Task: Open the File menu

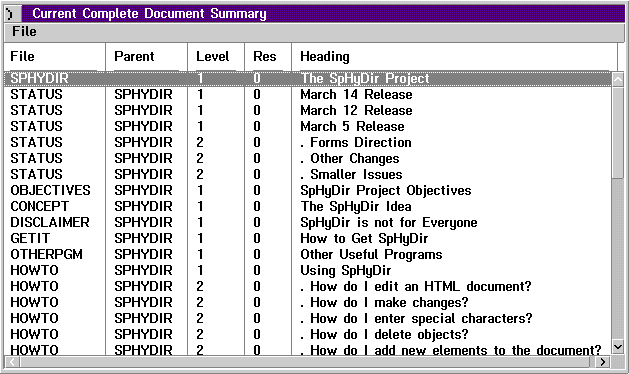Action: [x=24, y=31]
